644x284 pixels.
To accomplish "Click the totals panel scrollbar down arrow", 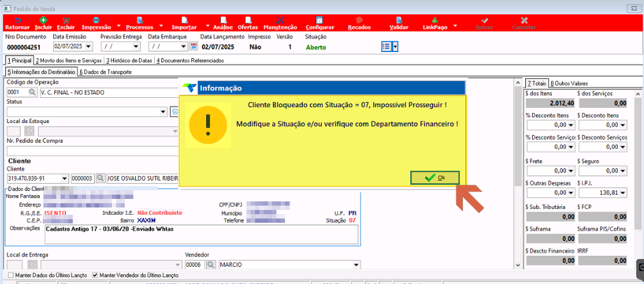I will click(637, 266).
